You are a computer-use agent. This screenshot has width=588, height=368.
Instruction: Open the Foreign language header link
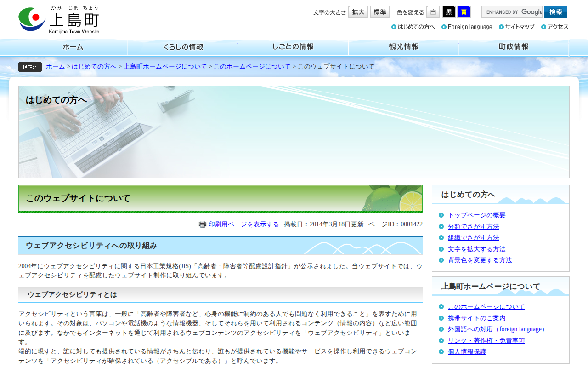(467, 27)
